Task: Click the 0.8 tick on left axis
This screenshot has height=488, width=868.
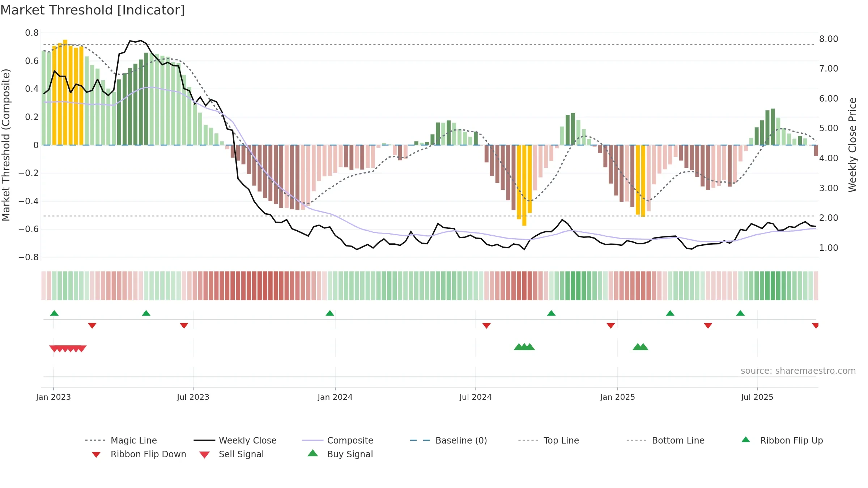Action: (32, 33)
